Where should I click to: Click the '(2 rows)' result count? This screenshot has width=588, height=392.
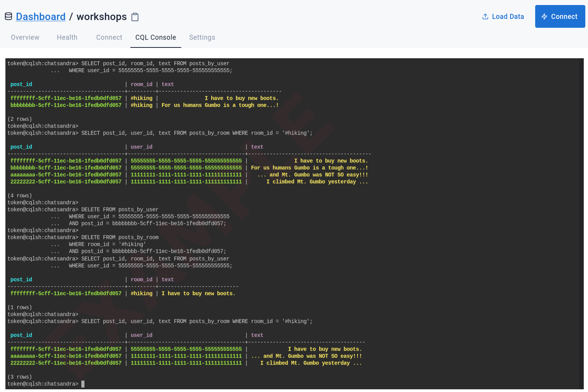20,119
